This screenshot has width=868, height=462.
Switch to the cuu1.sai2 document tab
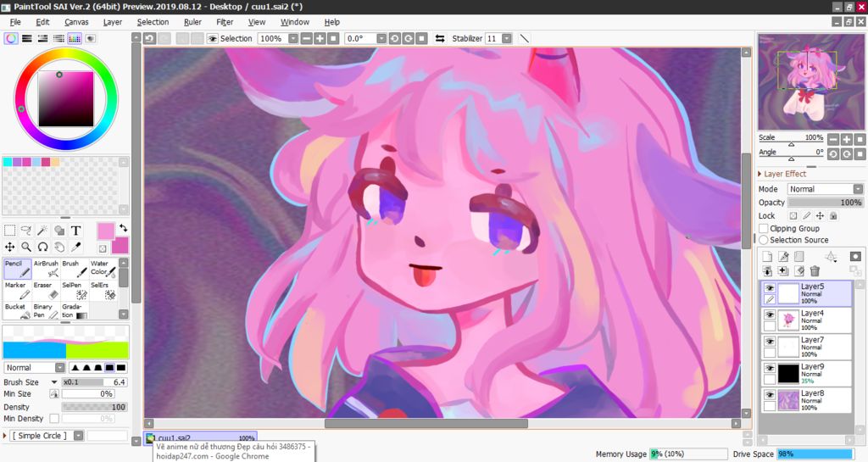[200, 437]
